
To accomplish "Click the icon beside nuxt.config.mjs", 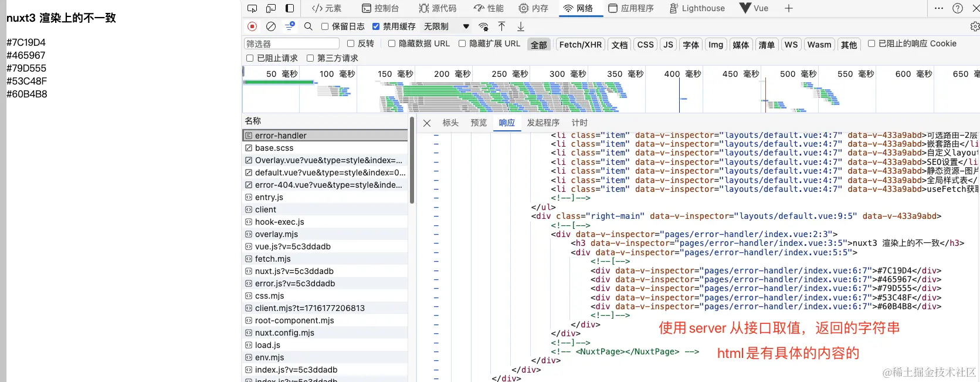I will tap(249, 333).
